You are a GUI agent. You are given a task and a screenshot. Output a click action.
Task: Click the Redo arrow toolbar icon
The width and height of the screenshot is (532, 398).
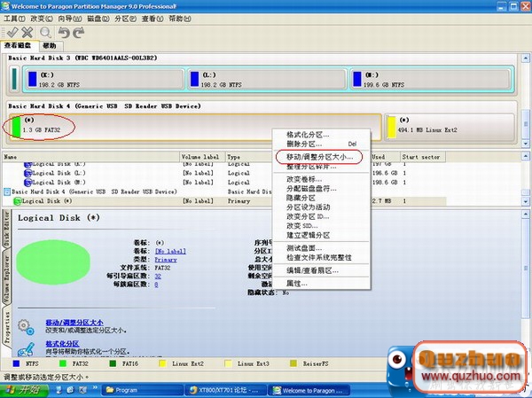tap(78, 32)
